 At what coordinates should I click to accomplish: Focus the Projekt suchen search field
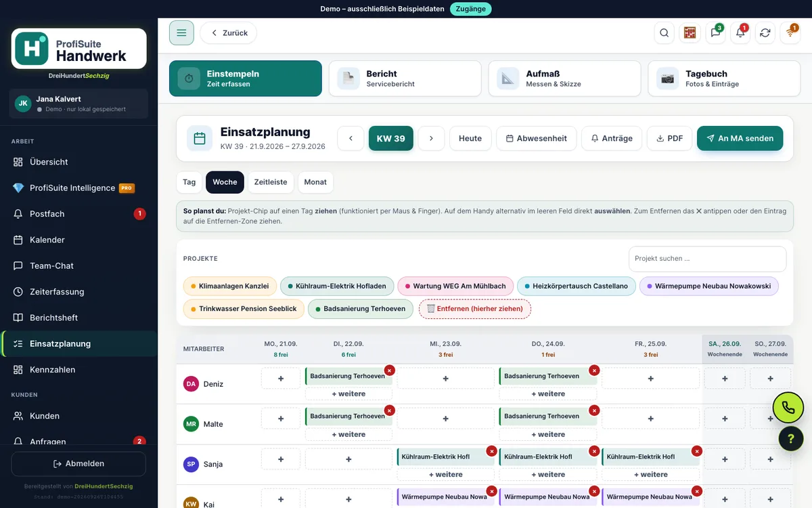click(708, 259)
